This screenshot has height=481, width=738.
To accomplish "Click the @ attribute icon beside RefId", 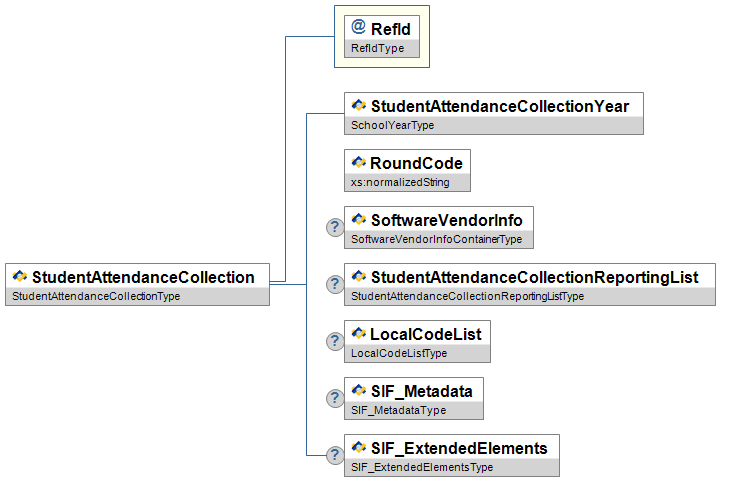I will click(x=358, y=29).
